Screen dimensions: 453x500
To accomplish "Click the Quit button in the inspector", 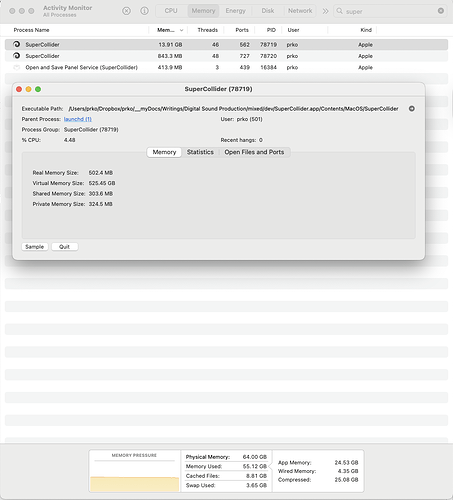I will click(64, 247).
